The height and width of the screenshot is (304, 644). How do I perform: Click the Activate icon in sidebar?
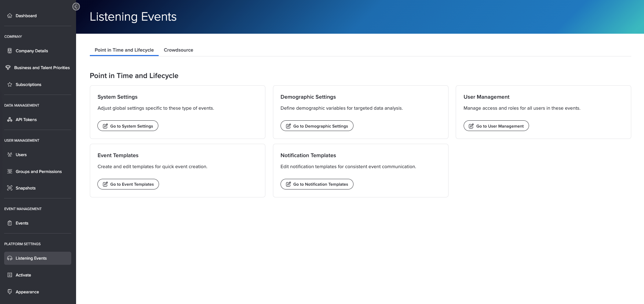pyautogui.click(x=10, y=275)
